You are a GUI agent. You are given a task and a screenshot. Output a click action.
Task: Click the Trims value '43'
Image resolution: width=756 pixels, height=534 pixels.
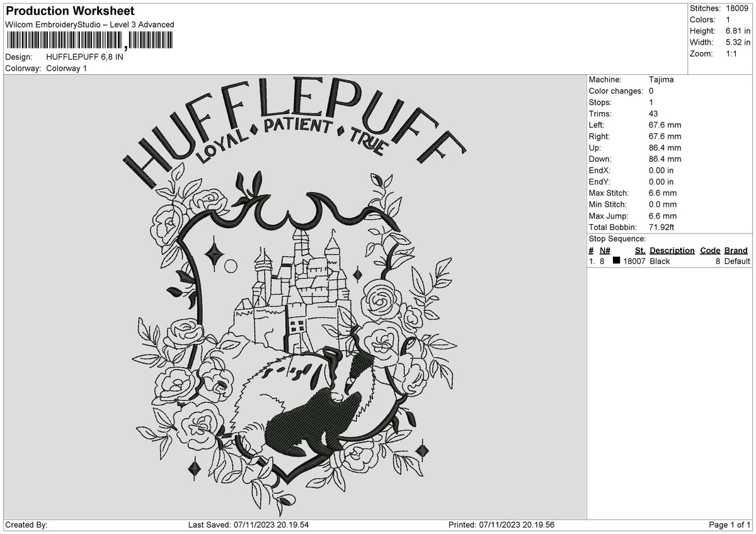[x=653, y=113]
